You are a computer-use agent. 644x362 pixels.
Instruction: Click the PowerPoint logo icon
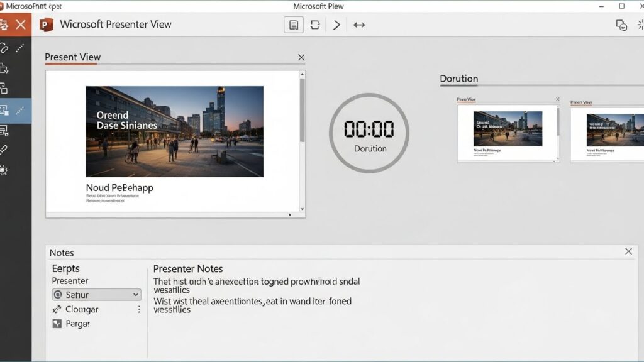pos(46,25)
